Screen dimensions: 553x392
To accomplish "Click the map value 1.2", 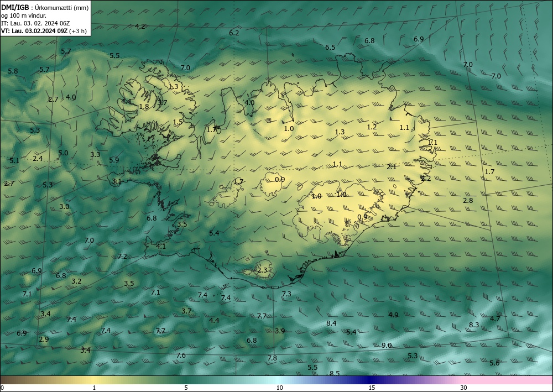I will pyautogui.click(x=372, y=127).
